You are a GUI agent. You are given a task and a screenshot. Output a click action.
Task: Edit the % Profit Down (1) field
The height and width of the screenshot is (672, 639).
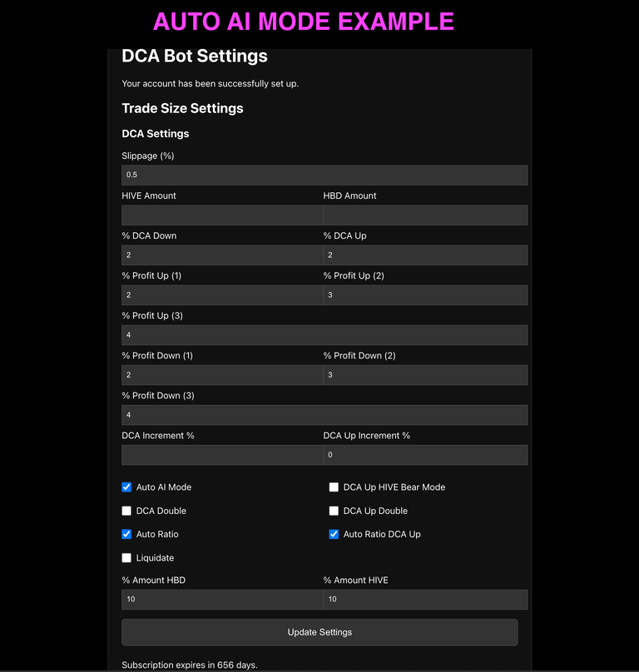[x=222, y=375]
